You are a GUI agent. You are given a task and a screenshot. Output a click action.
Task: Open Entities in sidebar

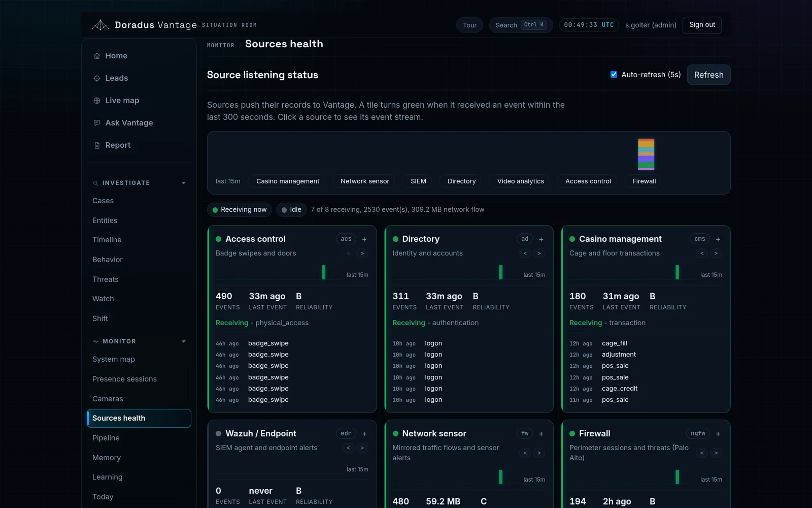(x=139, y=220)
